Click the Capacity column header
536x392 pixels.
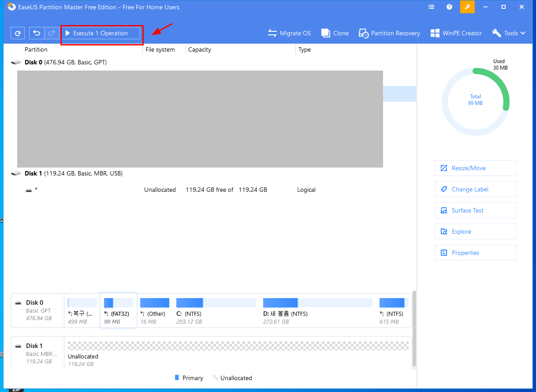pos(200,49)
